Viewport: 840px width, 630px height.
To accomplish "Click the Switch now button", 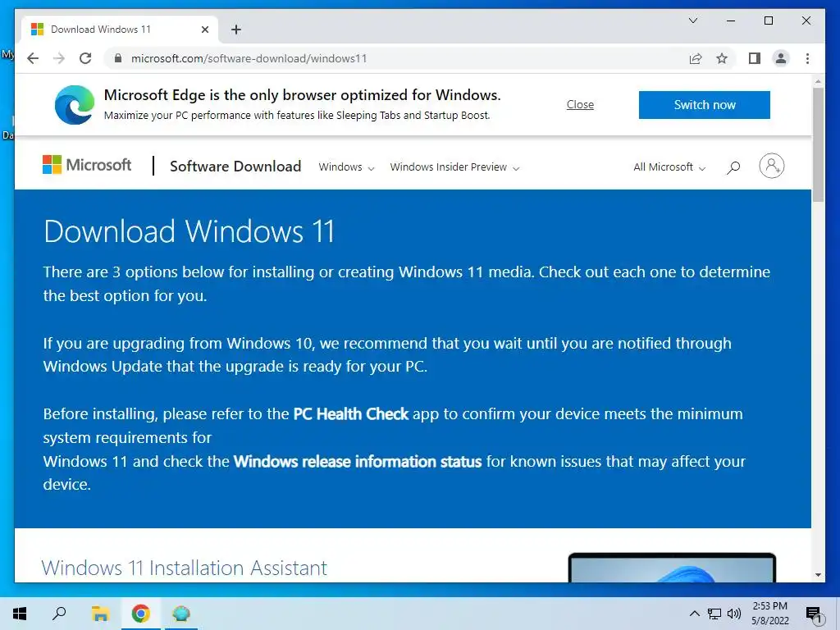I will 705,104.
